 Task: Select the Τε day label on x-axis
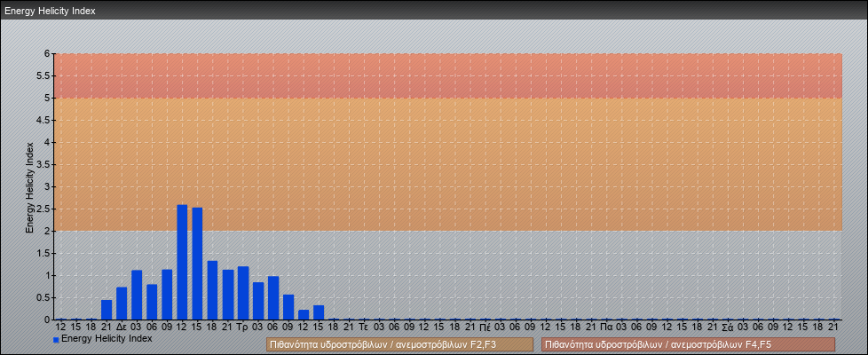[x=364, y=327]
